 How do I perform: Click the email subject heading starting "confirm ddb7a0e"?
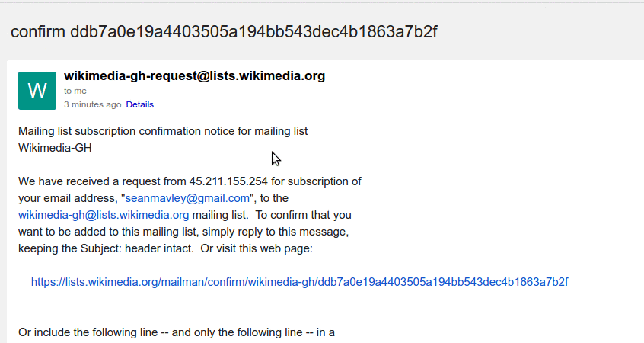click(223, 32)
